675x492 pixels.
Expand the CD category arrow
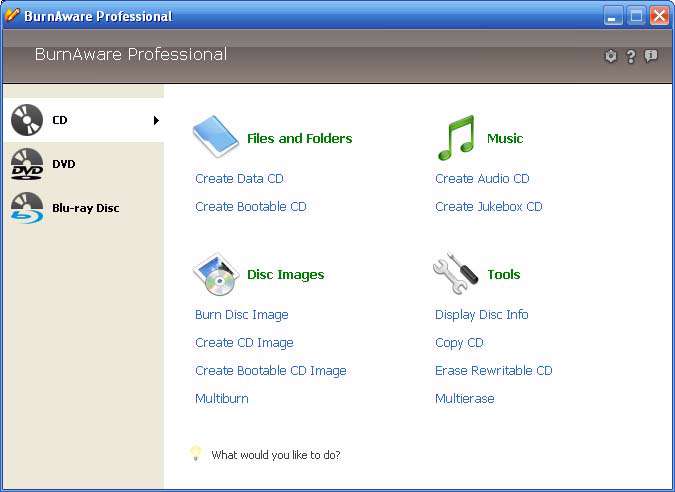coord(156,120)
